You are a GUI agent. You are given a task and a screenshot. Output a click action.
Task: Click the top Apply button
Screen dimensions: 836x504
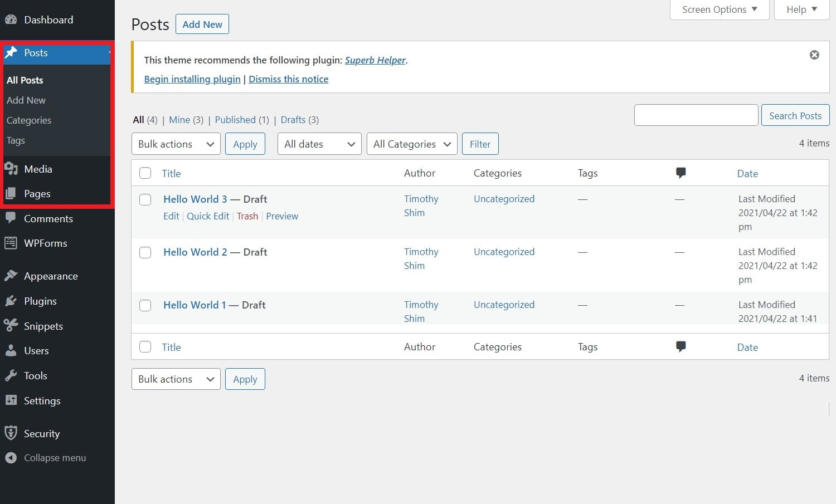[x=245, y=144]
